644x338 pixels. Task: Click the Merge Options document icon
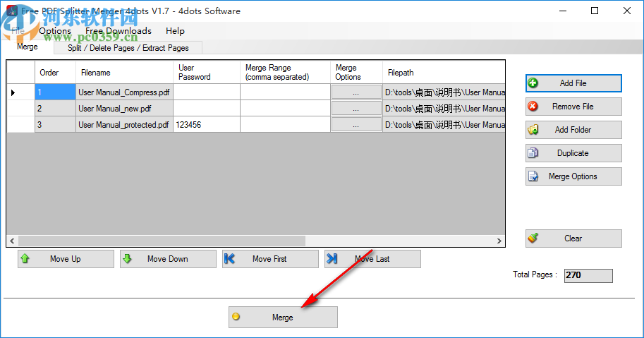pyautogui.click(x=533, y=176)
